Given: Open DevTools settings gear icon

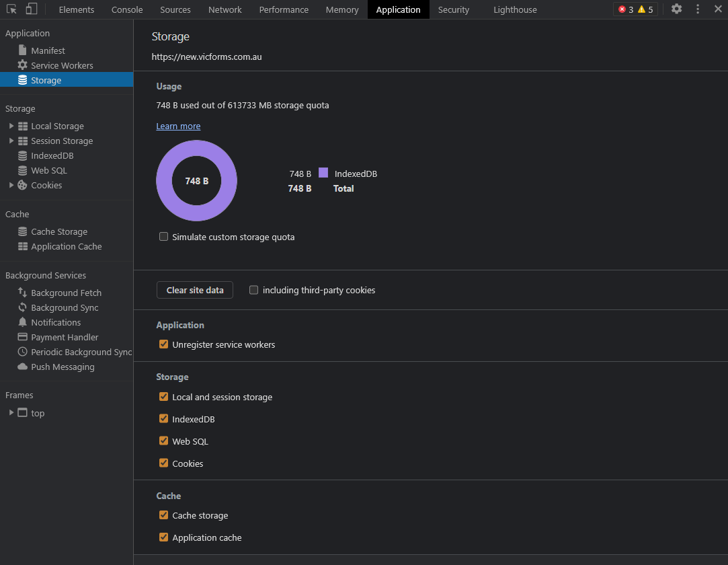Looking at the screenshot, I should (676, 9).
